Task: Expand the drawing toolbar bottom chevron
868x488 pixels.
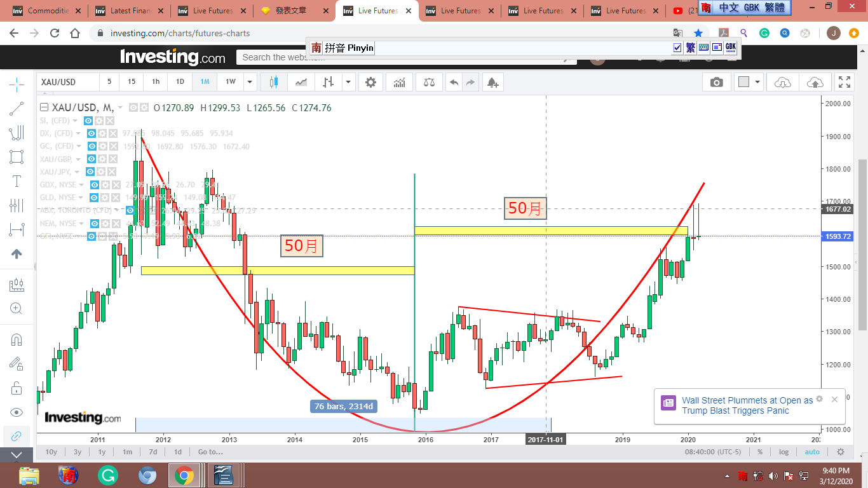Action: click(x=17, y=454)
